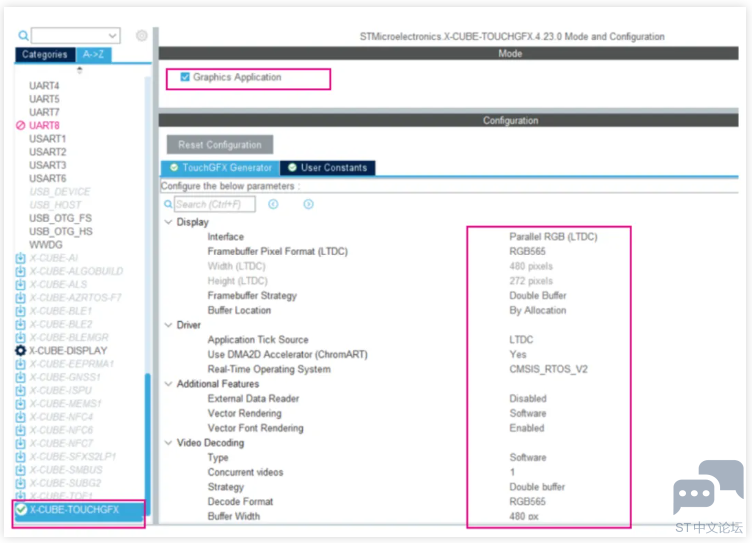Click the X-CUBE-SUBG2 download icon
Viewport: 752px width, 543px height.
click(21, 483)
